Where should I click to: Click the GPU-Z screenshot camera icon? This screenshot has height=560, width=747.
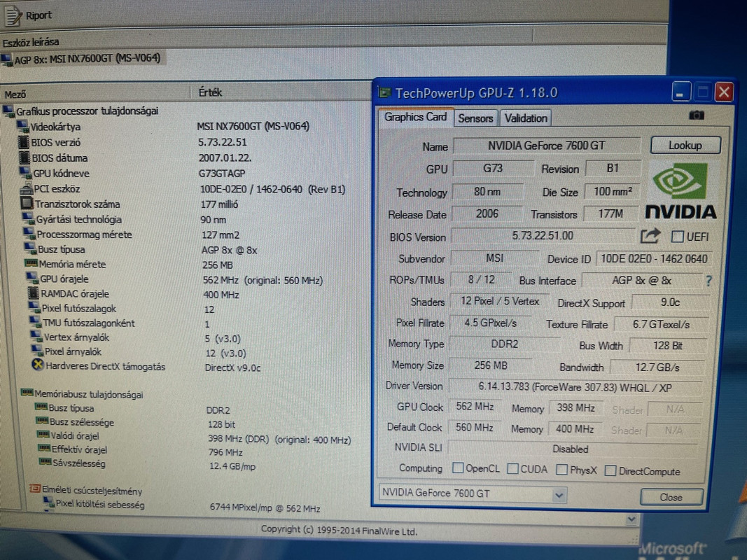coord(697,115)
